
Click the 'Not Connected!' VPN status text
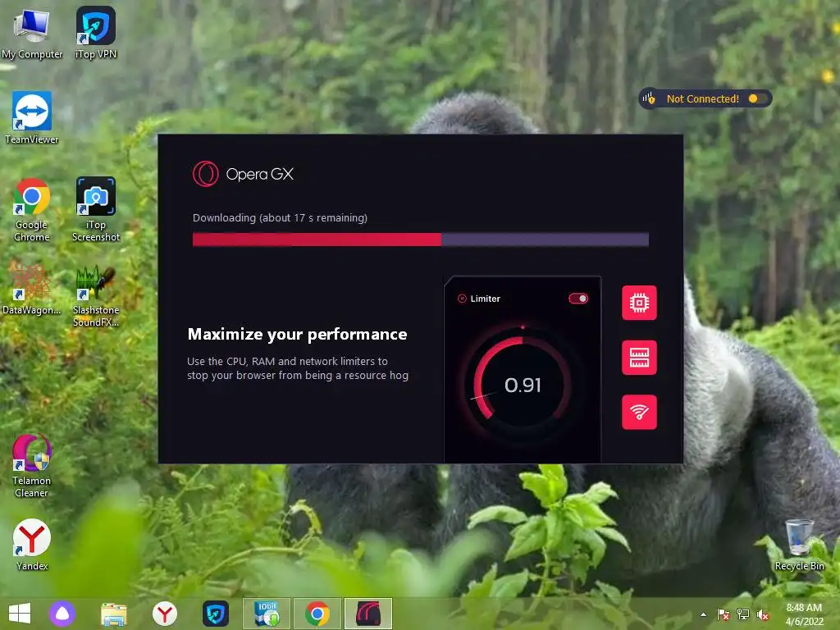pyautogui.click(x=702, y=98)
